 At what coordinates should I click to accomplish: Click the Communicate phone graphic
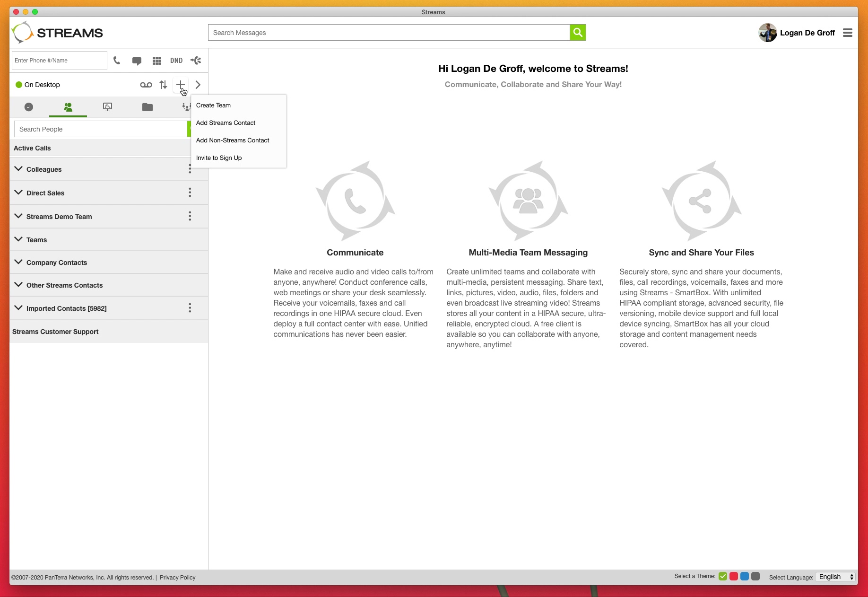[355, 201]
